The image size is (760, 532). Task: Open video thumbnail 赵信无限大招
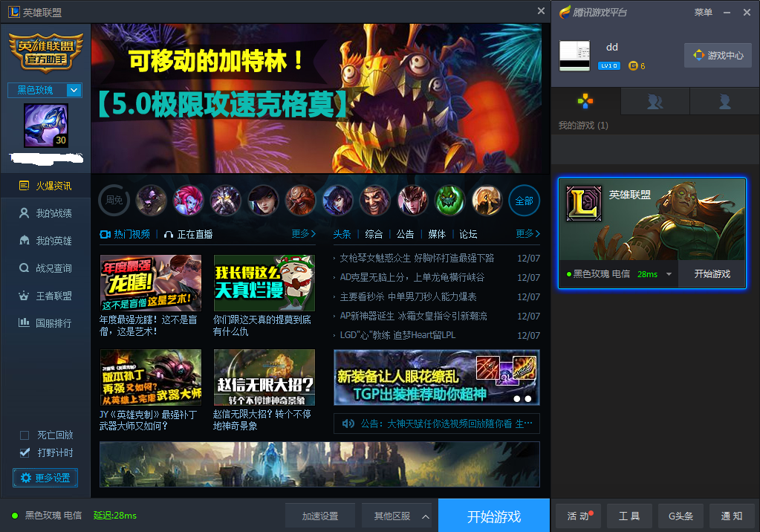pyautogui.click(x=264, y=377)
